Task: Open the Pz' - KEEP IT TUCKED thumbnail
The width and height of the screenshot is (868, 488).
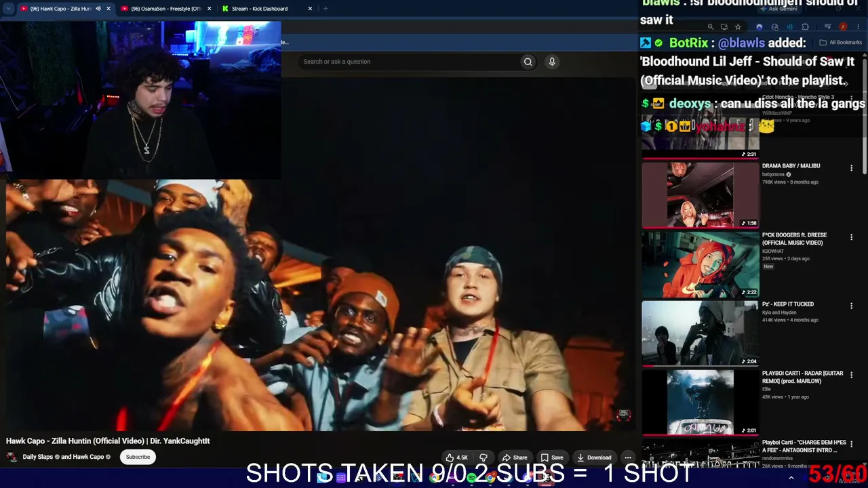Action: [701, 333]
